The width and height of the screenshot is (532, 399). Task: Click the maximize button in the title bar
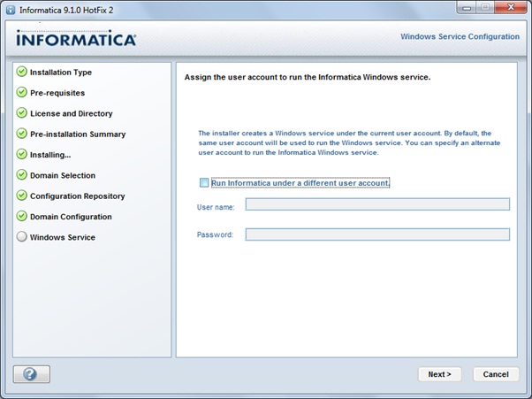(485, 8)
